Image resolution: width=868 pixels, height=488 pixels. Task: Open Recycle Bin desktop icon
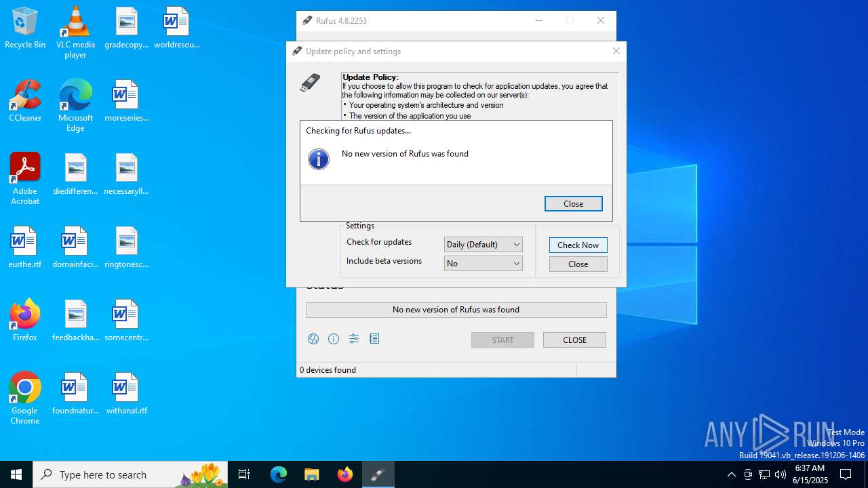(x=25, y=28)
